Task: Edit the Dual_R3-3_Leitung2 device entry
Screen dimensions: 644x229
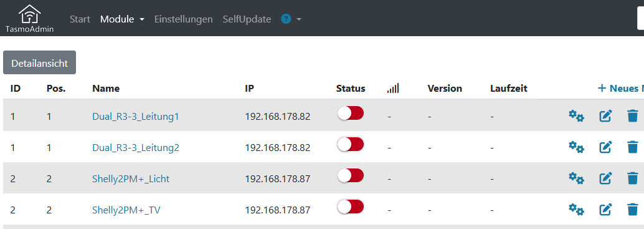Action: coord(605,147)
